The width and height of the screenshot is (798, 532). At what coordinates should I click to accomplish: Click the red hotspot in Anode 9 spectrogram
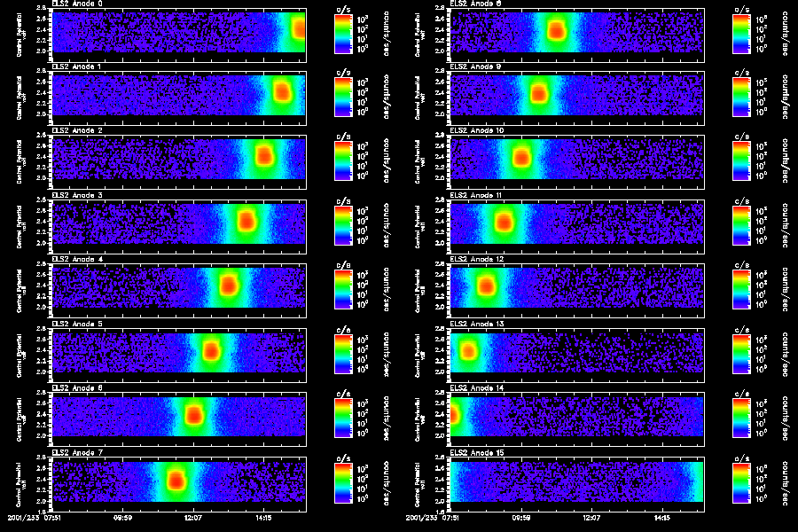538,94
